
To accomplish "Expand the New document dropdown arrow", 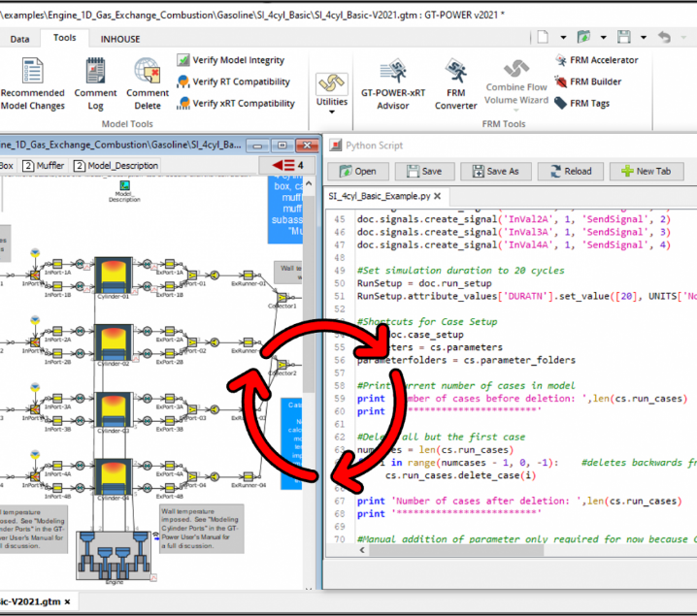I will pos(563,37).
